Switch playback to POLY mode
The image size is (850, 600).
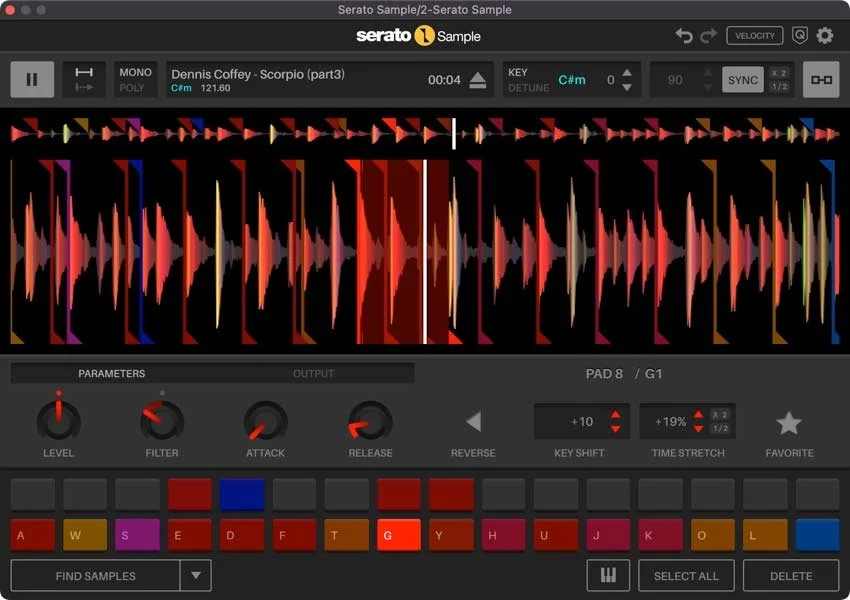click(135, 86)
